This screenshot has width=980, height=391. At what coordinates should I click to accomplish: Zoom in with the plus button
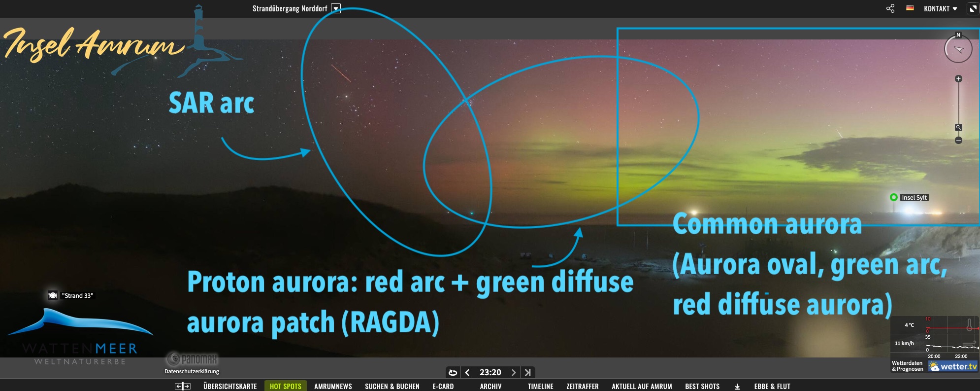958,79
